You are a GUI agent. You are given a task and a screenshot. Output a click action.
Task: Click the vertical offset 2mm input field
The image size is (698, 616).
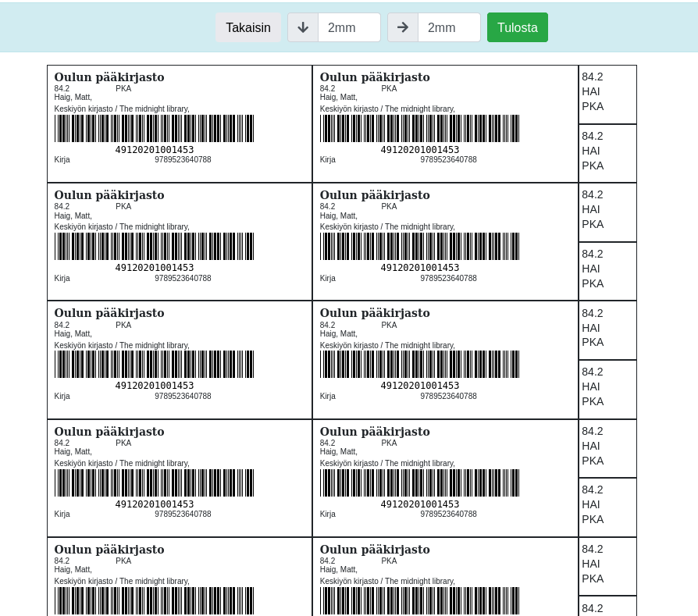tap(350, 27)
